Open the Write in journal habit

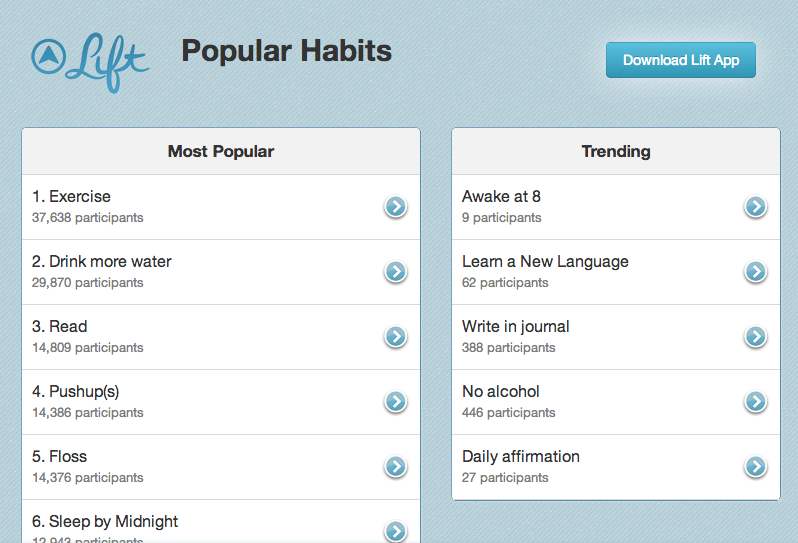(x=516, y=327)
